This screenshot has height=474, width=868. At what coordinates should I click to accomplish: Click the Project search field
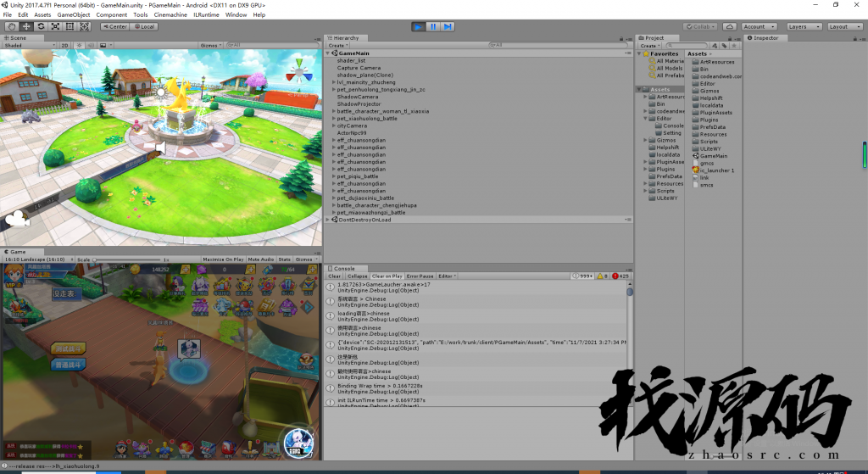(686, 46)
